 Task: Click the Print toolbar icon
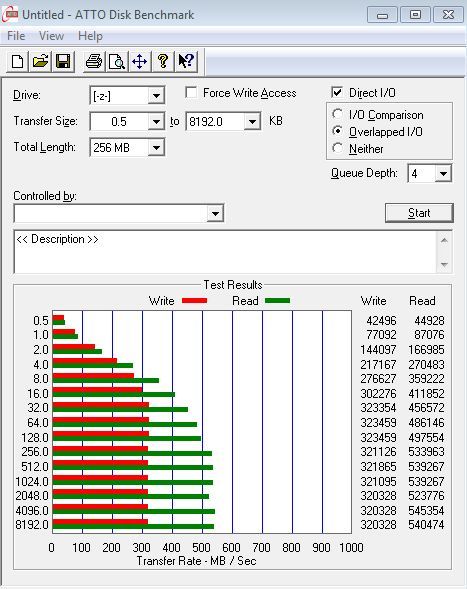pyautogui.click(x=94, y=61)
